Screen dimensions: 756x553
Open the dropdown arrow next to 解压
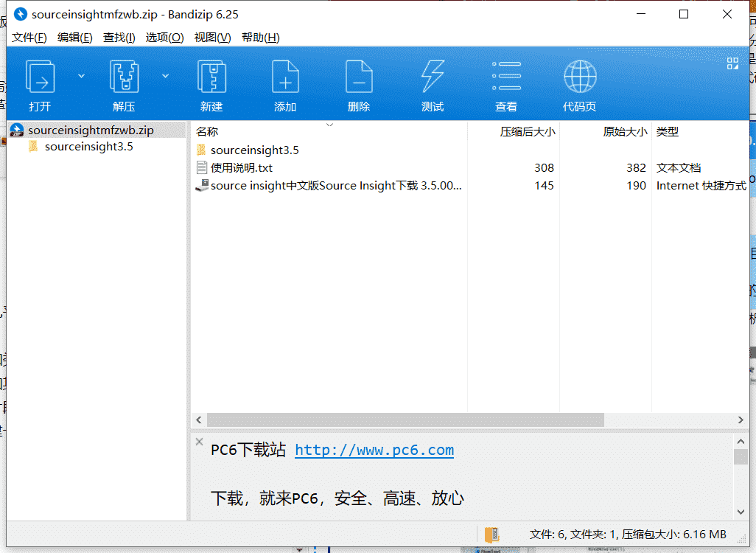(165, 76)
